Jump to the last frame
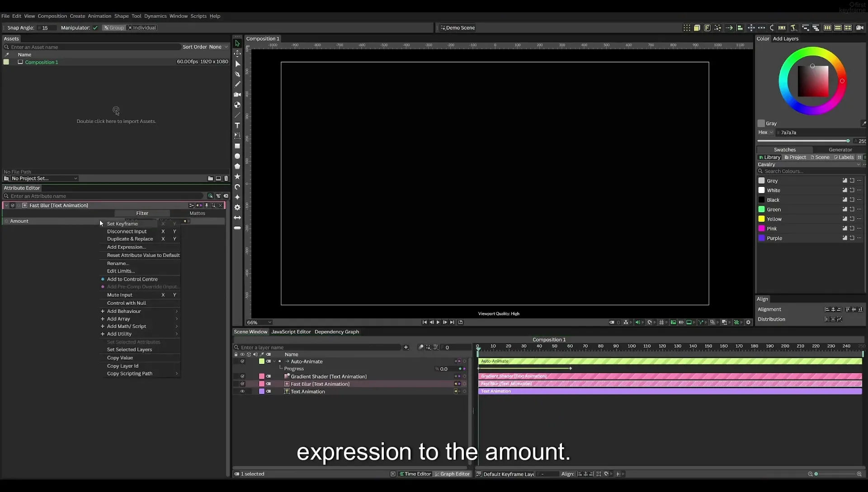Image resolution: width=868 pixels, height=492 pixels. (x=452, y=322)
